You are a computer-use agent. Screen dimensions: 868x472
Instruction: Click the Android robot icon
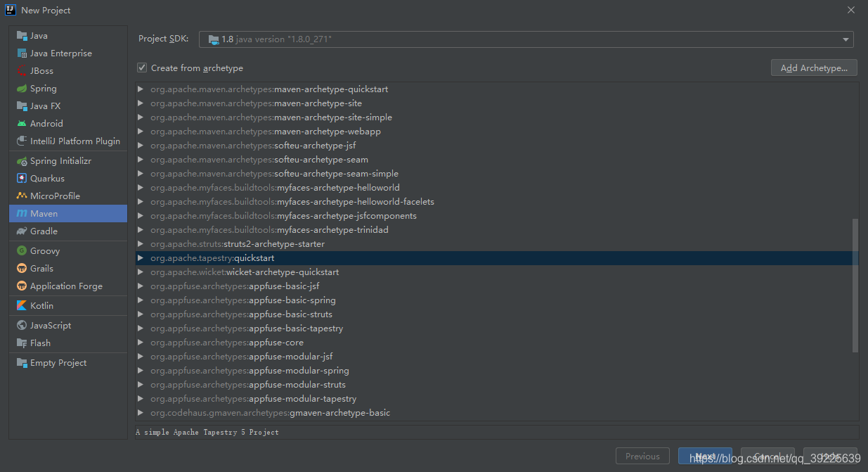coord(22,124)
